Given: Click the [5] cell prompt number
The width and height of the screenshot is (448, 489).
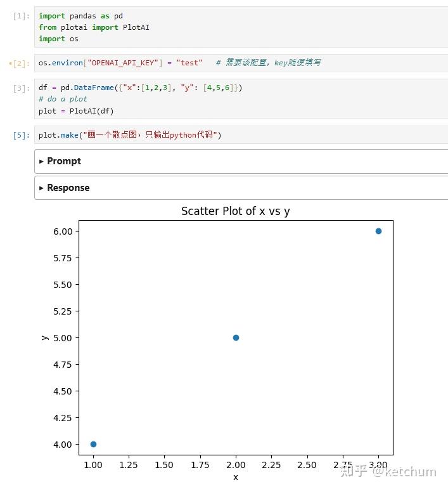Looking at the screenshot, I should (x=21, y=135).
